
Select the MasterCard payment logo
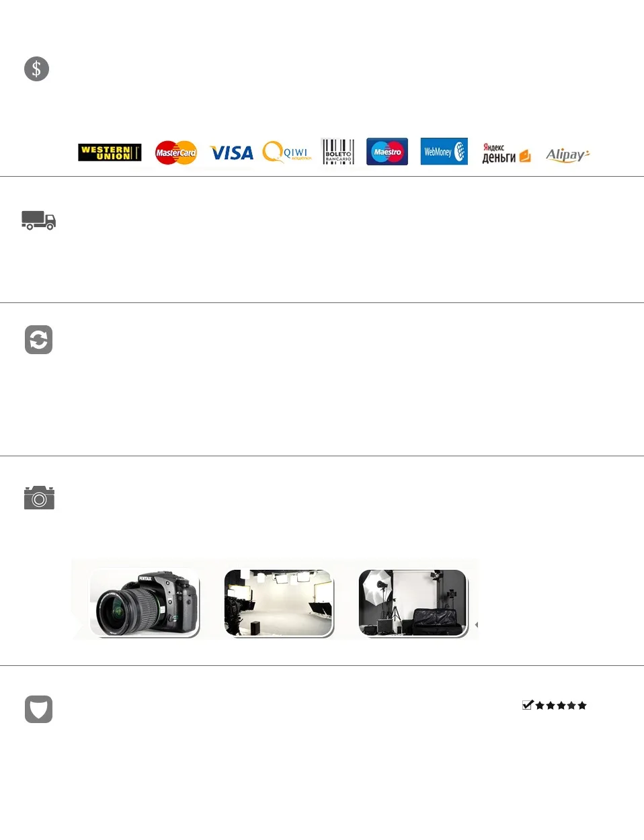coord(176,153)
